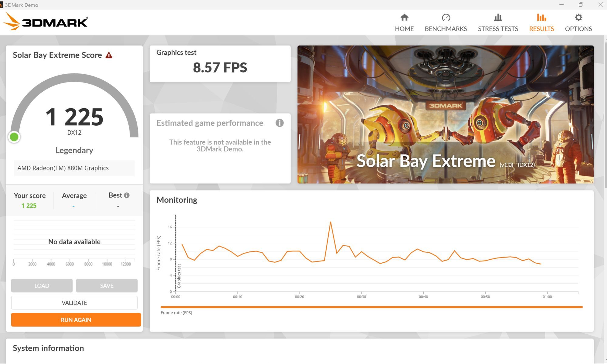Click the Solar Bay Extreme preview image
This screenshot has height=364, width=607.
point(446,114)
